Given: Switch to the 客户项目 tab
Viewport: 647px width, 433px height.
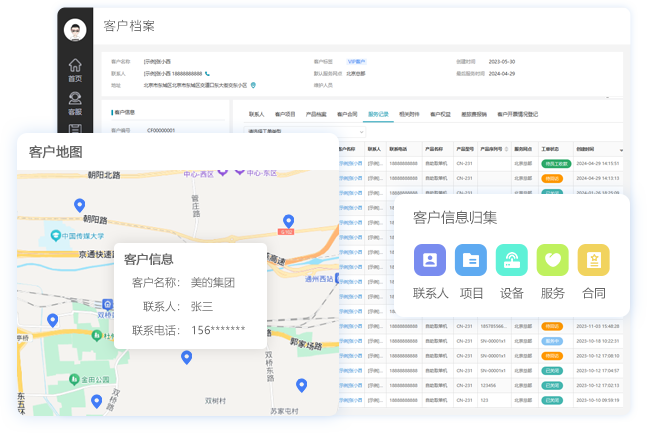Looking at the screenshot, I should [285, 114].
